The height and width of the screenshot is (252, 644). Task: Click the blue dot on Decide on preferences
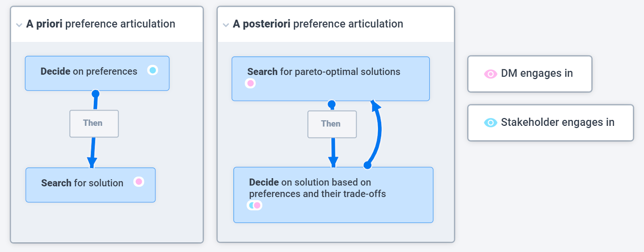(x=153, y=70)
